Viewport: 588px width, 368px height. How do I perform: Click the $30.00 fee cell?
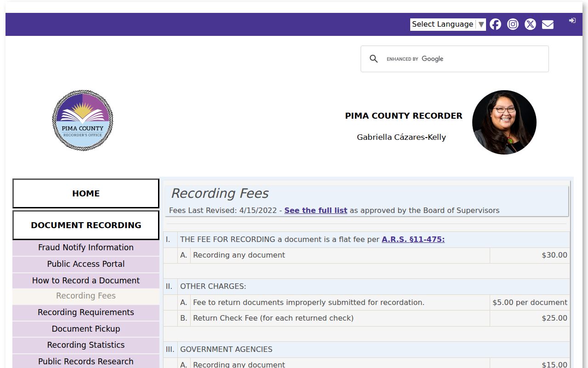pyautogui.click(x=530, y=255)
